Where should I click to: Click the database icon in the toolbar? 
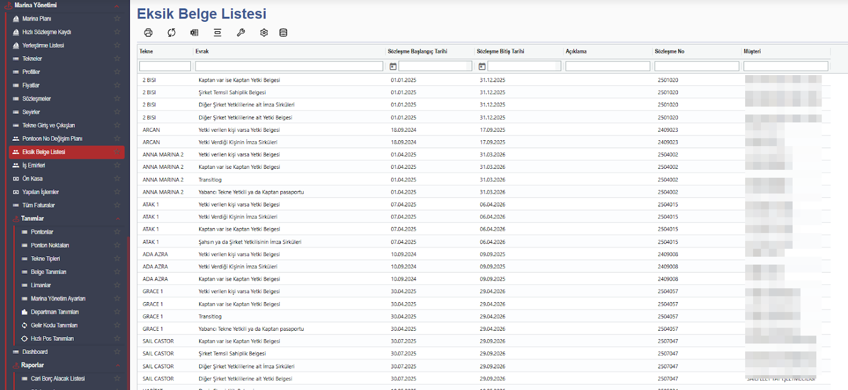pos(283,32)
